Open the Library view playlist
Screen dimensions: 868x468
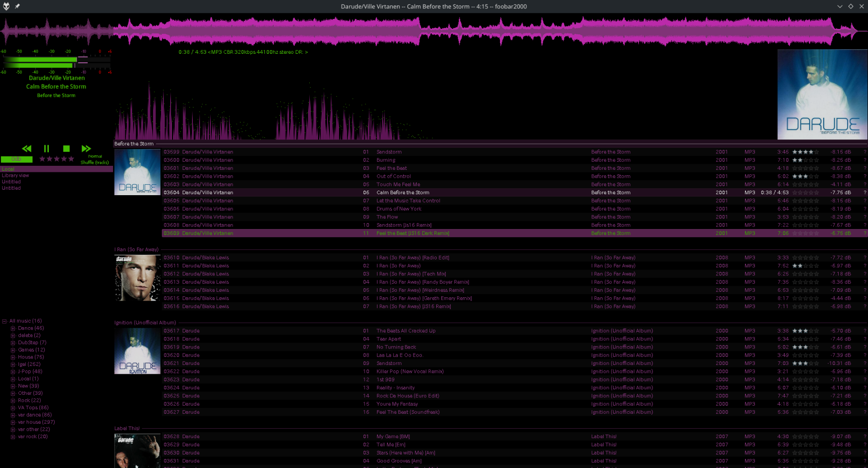15,175
